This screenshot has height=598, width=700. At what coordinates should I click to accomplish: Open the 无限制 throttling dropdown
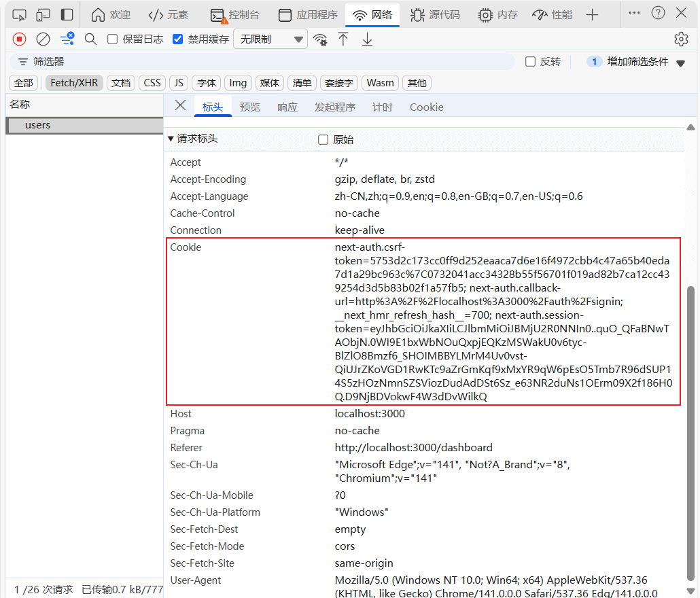270,39
